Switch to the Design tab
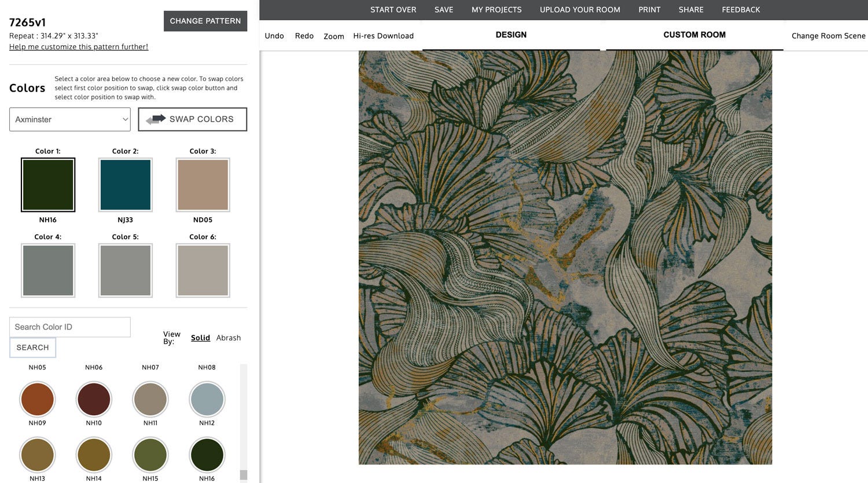868x483 pixels. (x=511, y=35)
